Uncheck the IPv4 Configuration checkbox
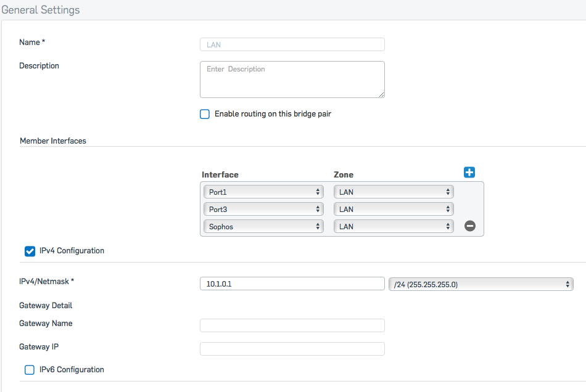 (30, 251)
